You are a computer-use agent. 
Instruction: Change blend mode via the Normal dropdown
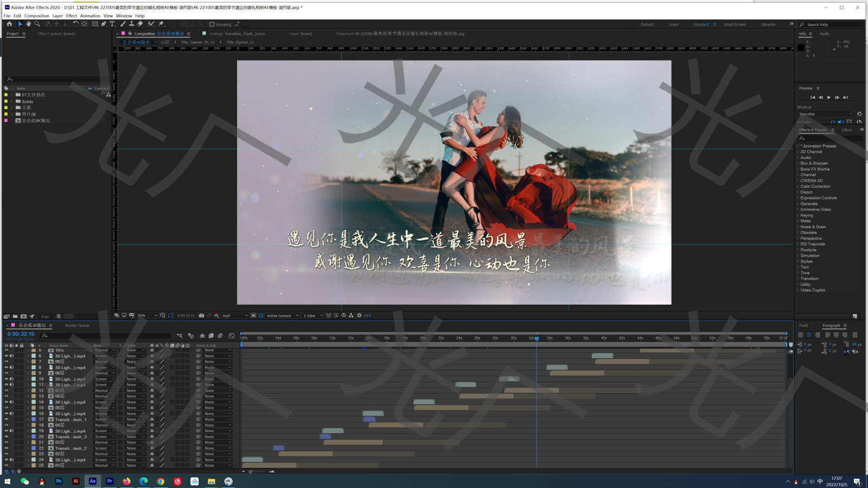tap(103, 350)
